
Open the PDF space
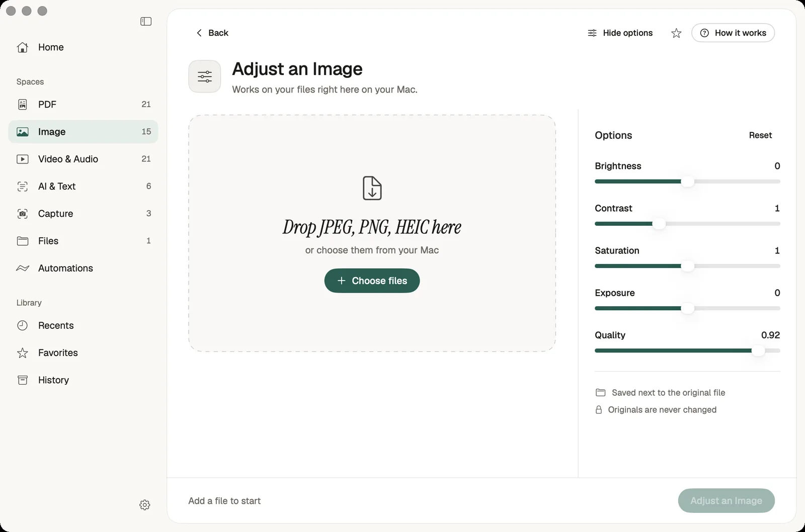coord(83,105)
